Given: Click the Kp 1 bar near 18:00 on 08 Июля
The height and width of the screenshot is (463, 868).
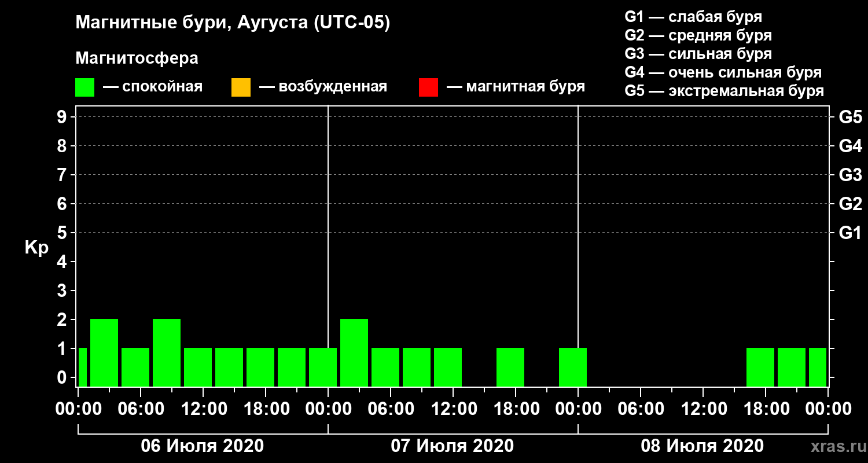Looking at the screenshot, I should (x=760, y=367).
